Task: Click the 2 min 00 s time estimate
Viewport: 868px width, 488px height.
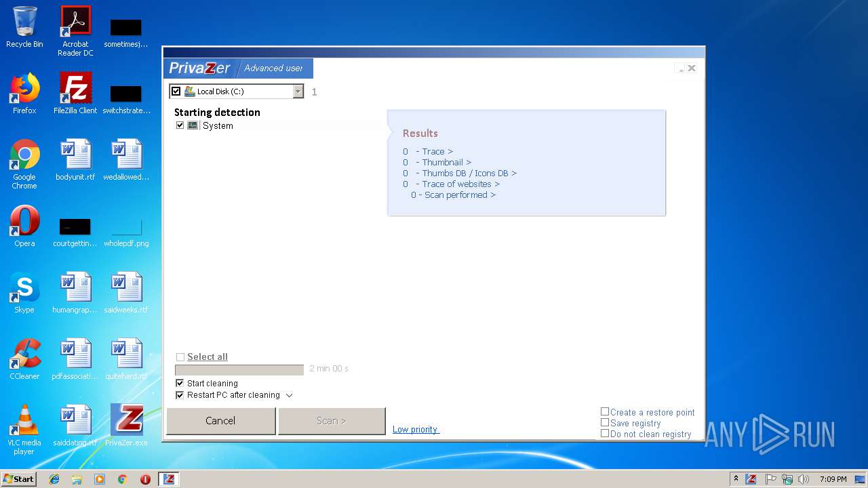Action: pos(329,369)
